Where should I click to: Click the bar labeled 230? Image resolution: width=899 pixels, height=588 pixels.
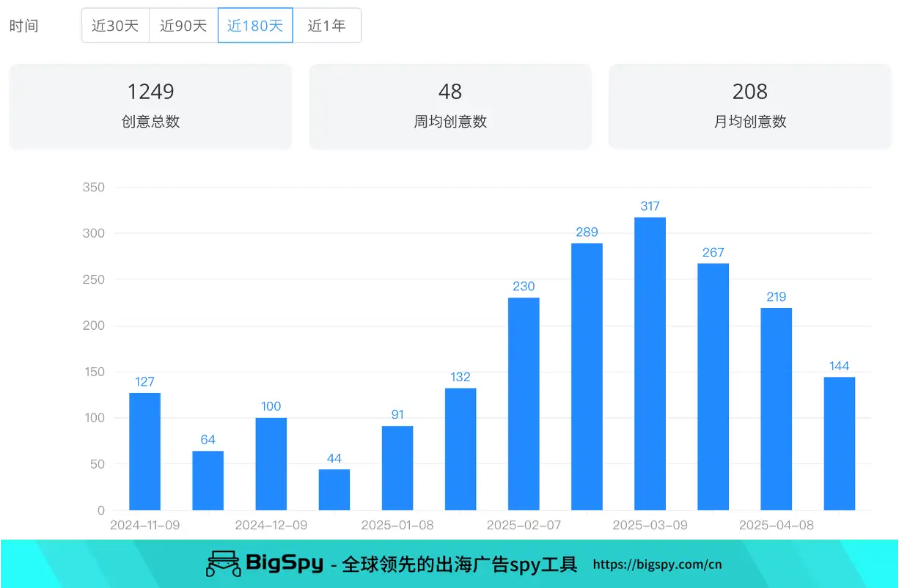[524, 404]
